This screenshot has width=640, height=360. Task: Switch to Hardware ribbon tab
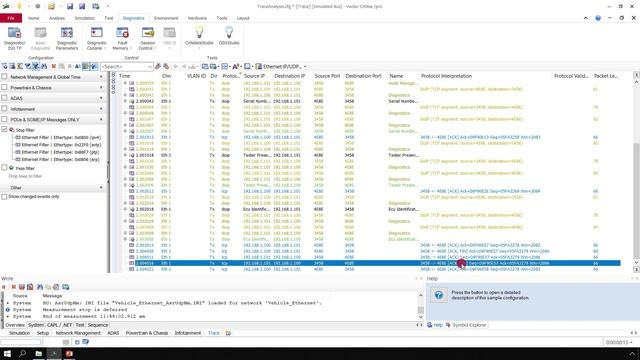[197, 18]
